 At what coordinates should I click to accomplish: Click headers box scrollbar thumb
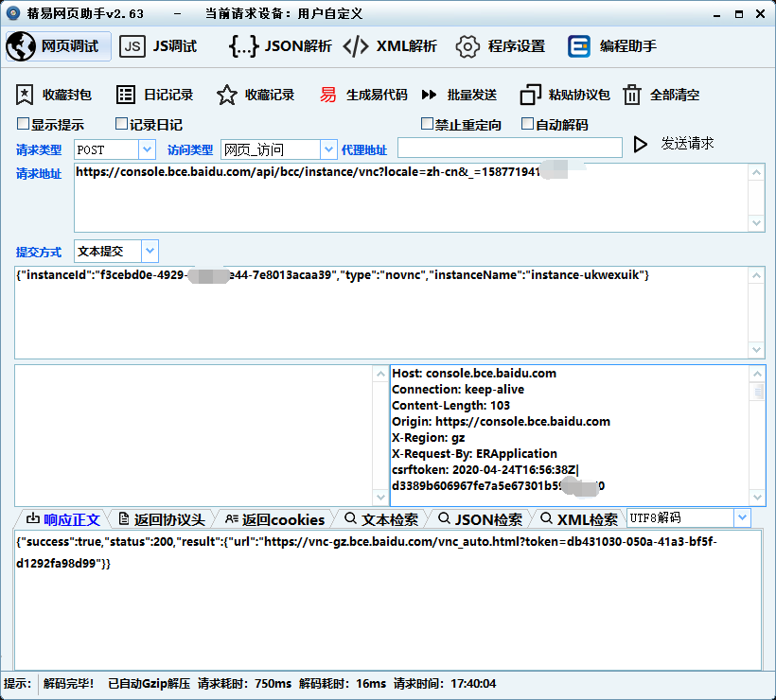click(758, 392)
